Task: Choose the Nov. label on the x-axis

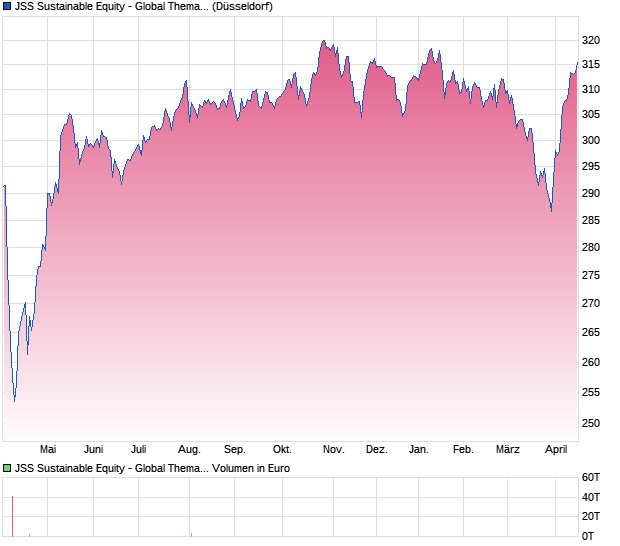Action: (x=333, y=449)
